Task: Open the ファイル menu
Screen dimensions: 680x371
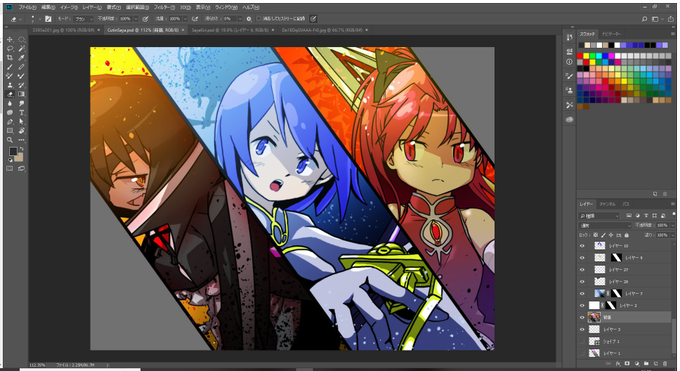Action: (27, 7)
